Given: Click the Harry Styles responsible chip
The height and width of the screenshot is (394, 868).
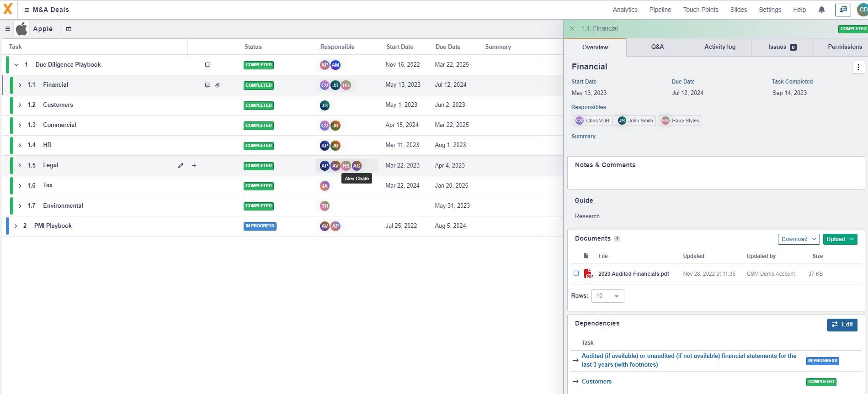Looking at the screenshot, I should (x=680, y=121).
